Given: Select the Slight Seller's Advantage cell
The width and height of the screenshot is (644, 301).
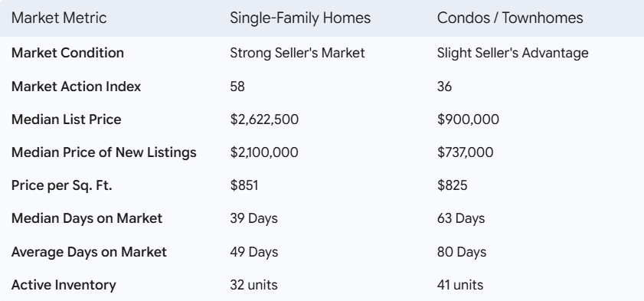Looking at the screenshot, I should 512,53.
